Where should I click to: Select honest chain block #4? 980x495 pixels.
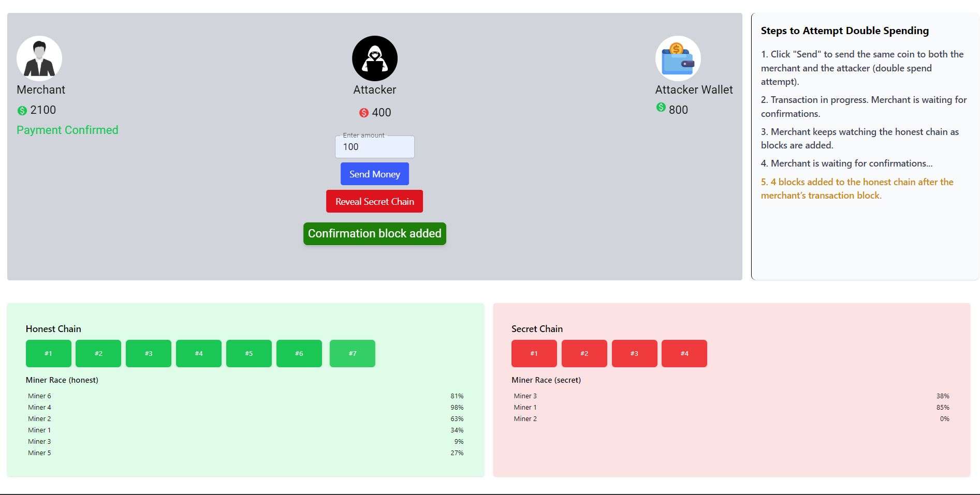click(x=199, y=354)
